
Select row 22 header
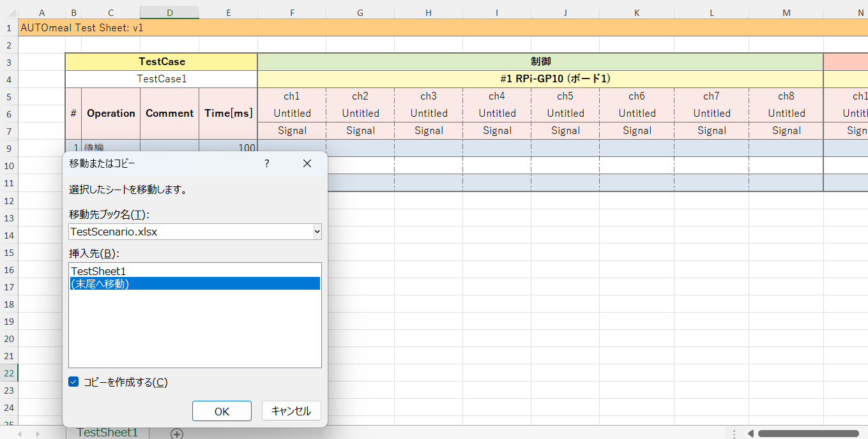tap(9, 373)
